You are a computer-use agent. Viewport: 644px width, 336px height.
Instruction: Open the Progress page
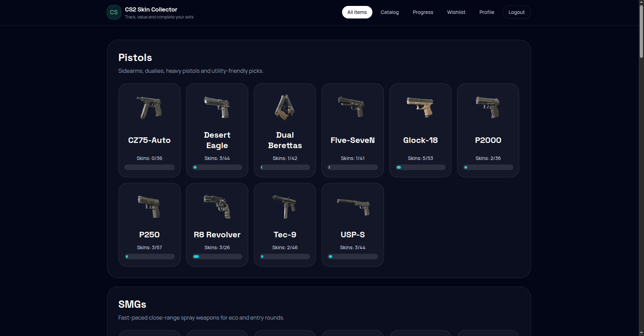(423, 12)
